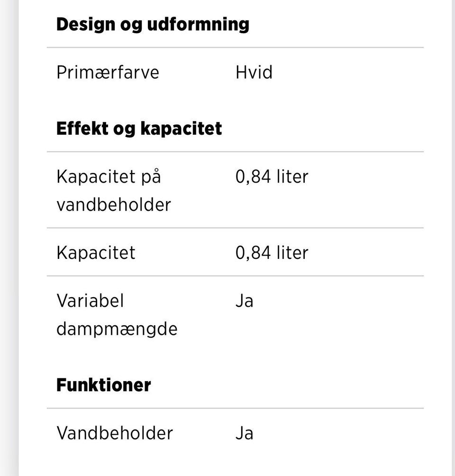The width and height of the screenshot is (455, 476).
Task: Click the divider line above Variabel dampmængde row
Action: tap(235, 276)
